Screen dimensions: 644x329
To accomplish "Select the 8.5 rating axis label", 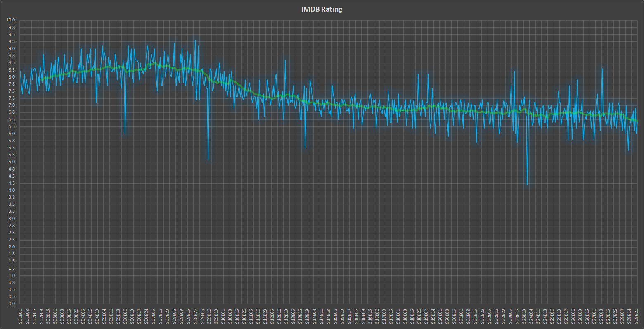I will [12, 63].
